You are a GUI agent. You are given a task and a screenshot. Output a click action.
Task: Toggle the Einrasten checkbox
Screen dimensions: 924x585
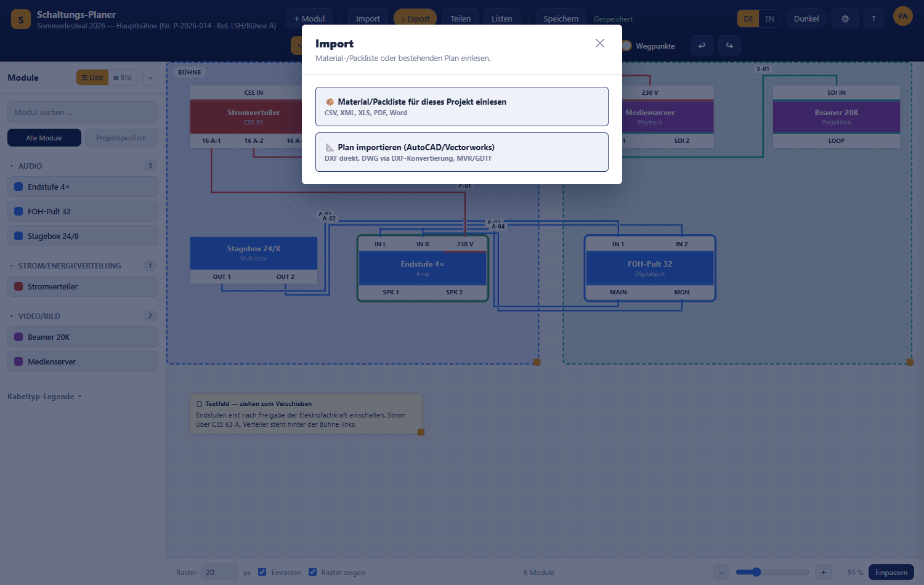(262, 572)
